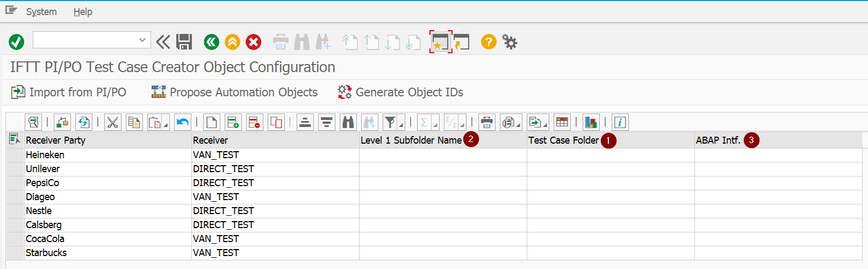Expand the export options dropdown

(545, 125)
